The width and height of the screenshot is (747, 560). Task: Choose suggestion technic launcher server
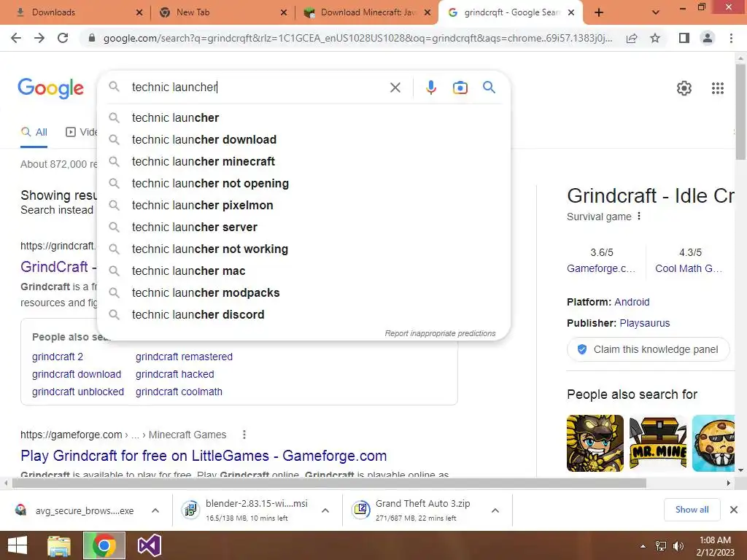click(303, 227)
